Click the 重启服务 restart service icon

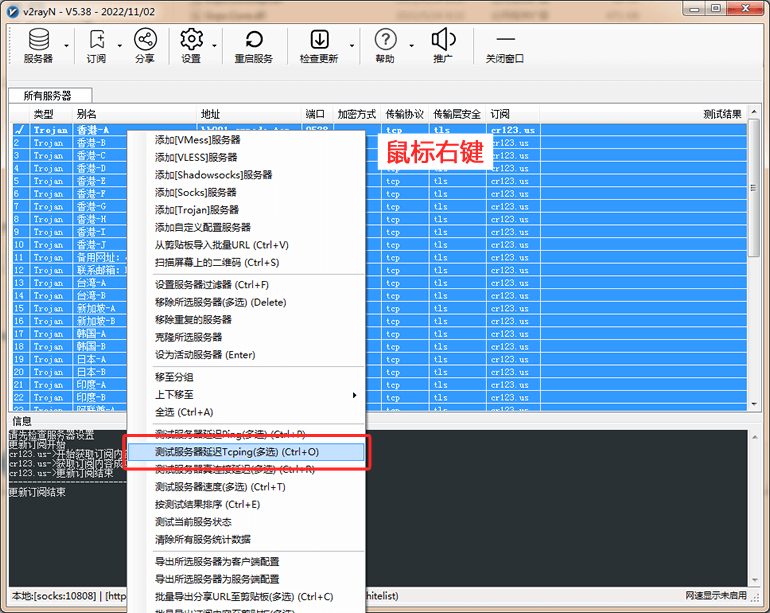point(253,46)
